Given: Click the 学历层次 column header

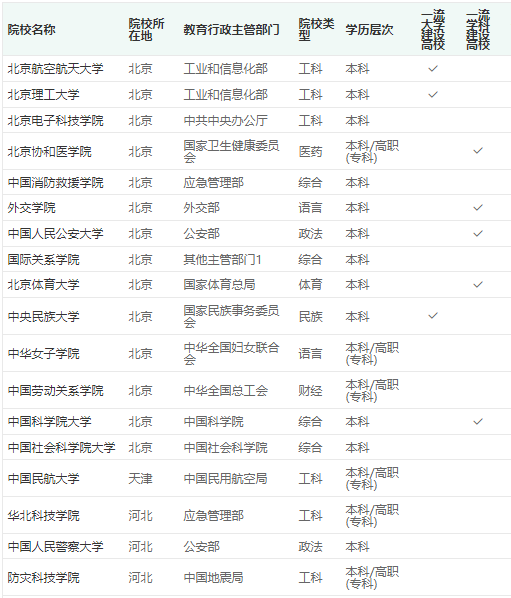Looking at the screenshot, I should tap(369, 29).
